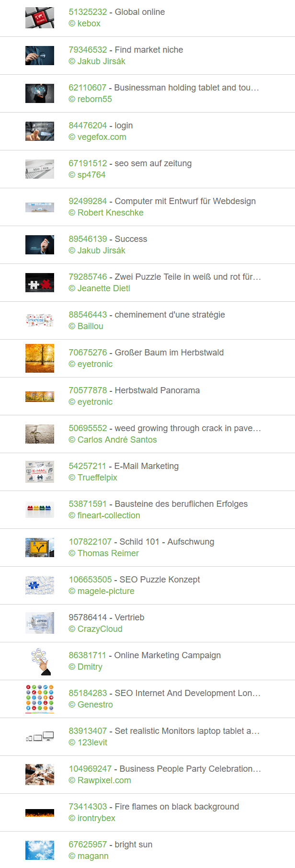Screen dimensions: 295x868
Task: Click the Schild 101 Aufschwung sign thumbnail
Action: [40, 548]
